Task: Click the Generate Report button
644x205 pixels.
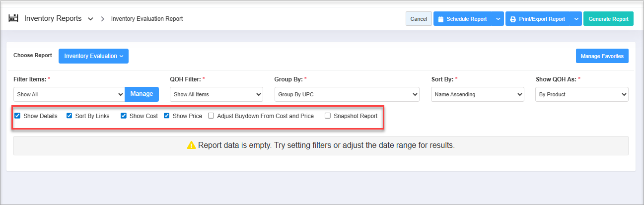Action: coord(608,19)
